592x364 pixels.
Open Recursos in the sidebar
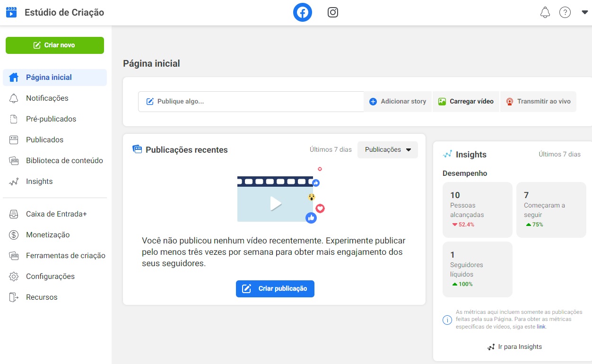[55, 297]
